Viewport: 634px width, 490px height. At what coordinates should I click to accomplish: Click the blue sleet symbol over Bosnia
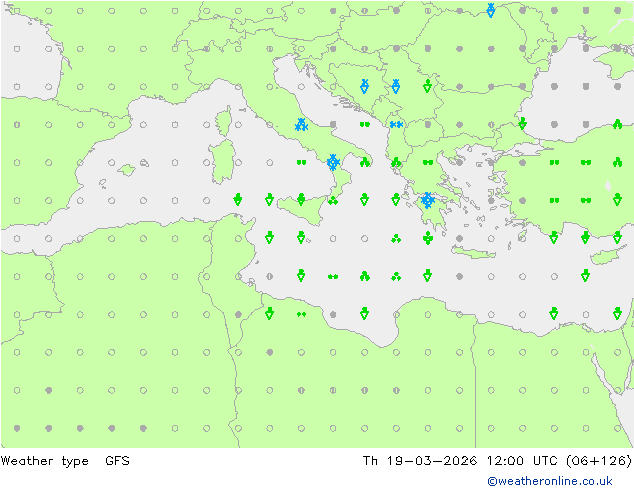click(x=364, y=86)
